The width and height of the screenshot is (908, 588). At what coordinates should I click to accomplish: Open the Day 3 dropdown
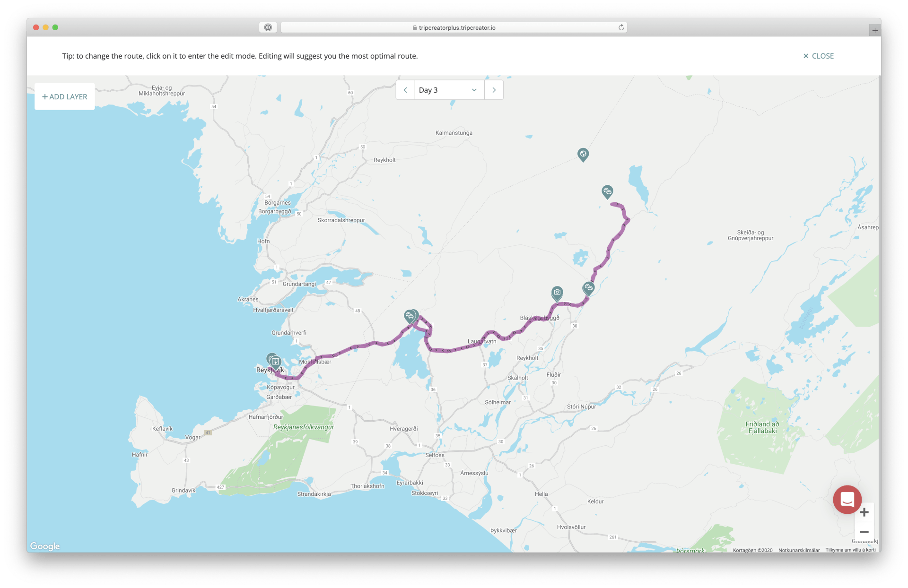(x=449, y=90)
